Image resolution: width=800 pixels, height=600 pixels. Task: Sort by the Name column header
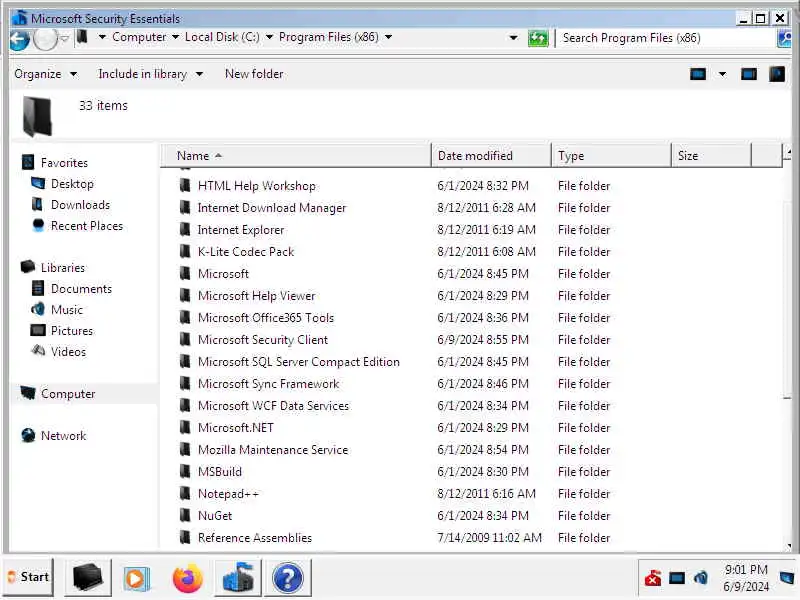(296, 156)
